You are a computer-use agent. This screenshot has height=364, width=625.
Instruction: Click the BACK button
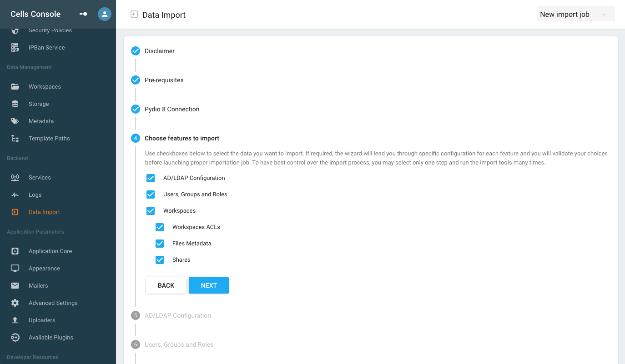[166, 285]
